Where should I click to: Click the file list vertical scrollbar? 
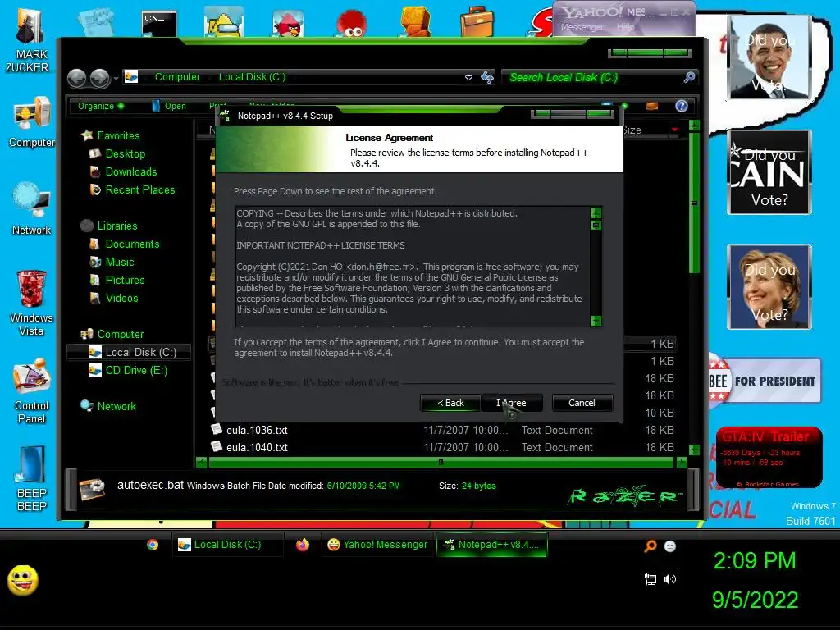[694, 203]
